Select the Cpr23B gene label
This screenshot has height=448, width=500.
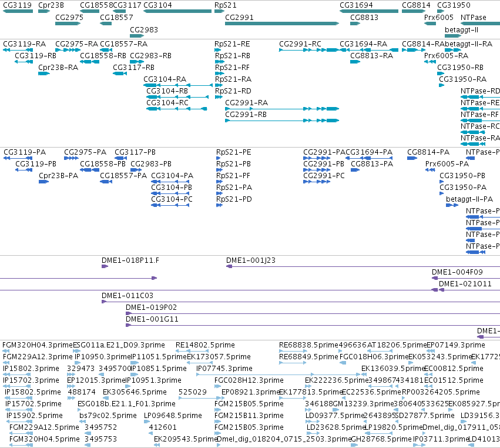pos(51,5)
